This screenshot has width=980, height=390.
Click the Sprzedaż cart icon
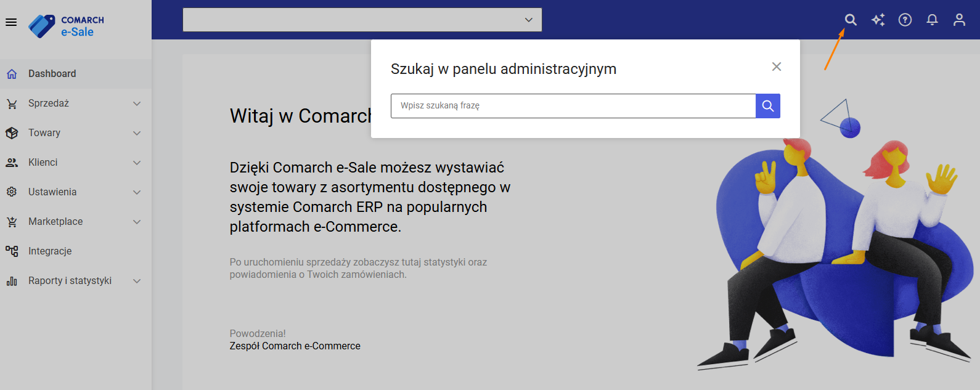[12, 104]
